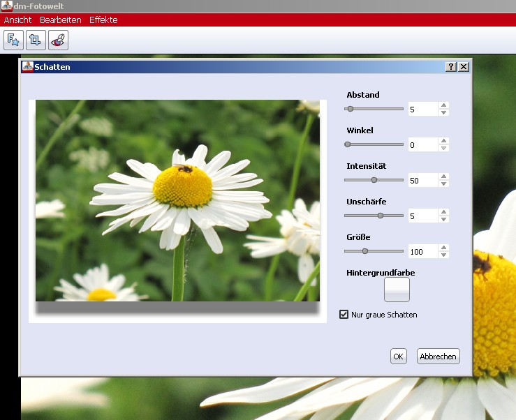Click the red-eye correction tool icon

(58, 40)
